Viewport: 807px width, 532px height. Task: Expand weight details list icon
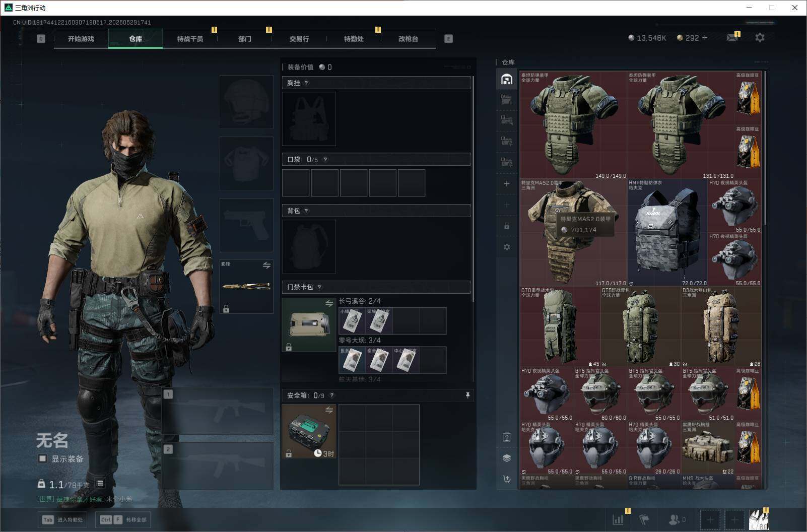coord(100,484)
